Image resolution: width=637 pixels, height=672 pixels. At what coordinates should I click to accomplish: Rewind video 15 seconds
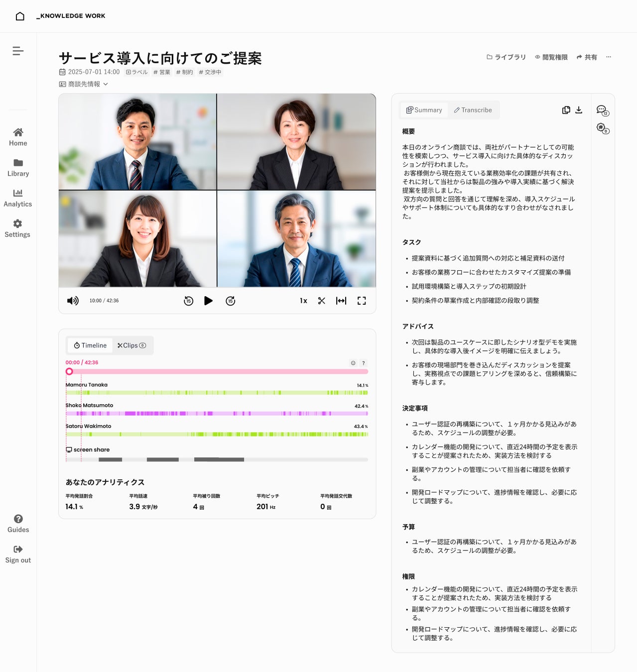(x=188, y=301)
